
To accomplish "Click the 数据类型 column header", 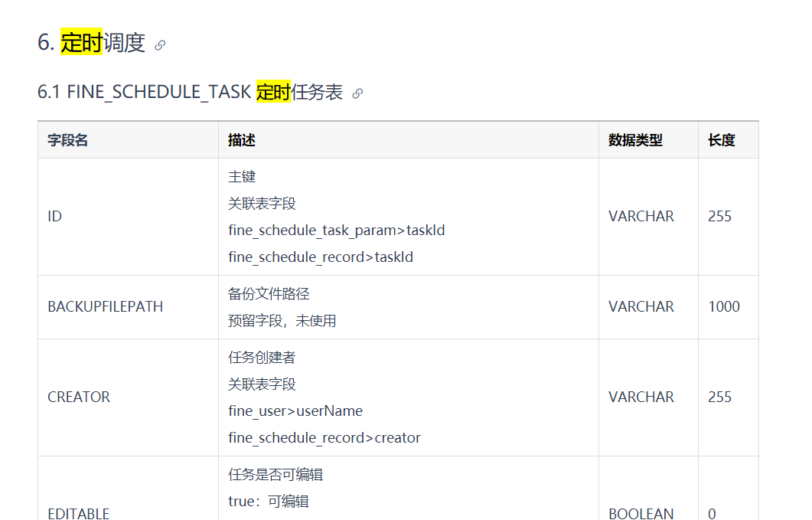I will coord(635,140).
